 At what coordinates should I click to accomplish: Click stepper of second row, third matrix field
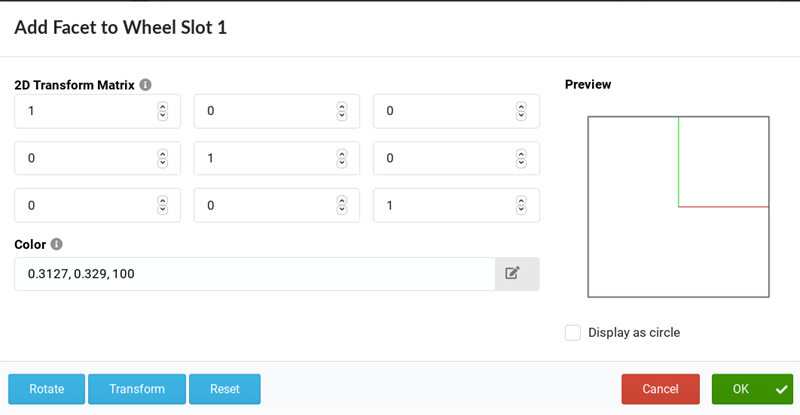click(x=522, y=158)
